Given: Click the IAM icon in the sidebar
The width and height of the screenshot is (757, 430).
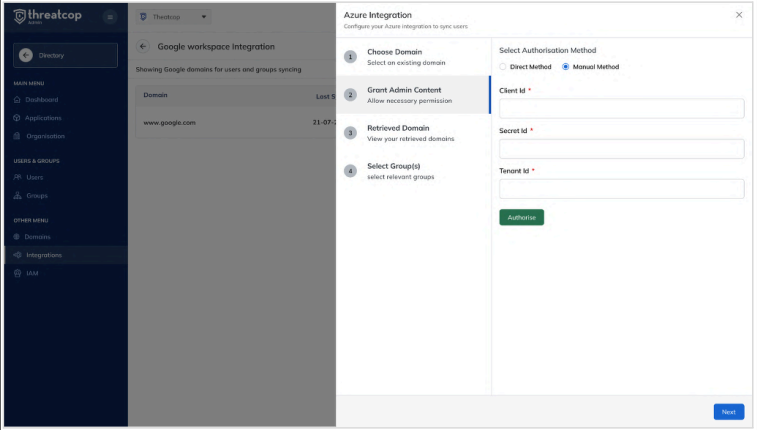Looking at the screenshot, I should tap(17, 273).
